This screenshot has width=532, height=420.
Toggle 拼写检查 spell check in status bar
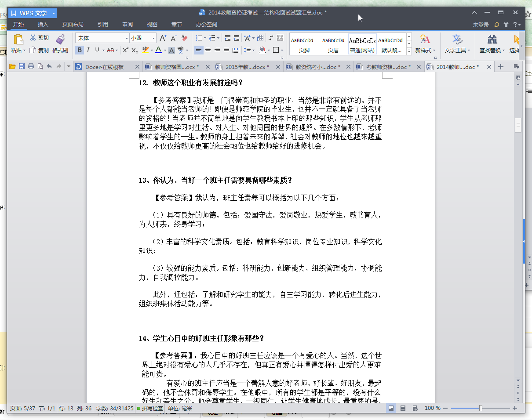pyautogui.click(x=150, y=409)
